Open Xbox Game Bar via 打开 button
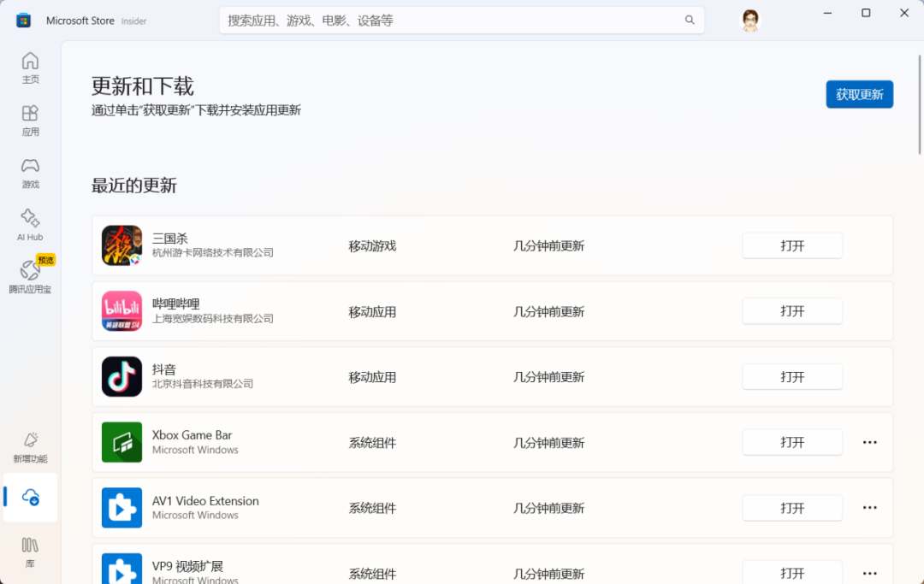The width and height of the screenshot is (924, 584). (x=792, y=442)
